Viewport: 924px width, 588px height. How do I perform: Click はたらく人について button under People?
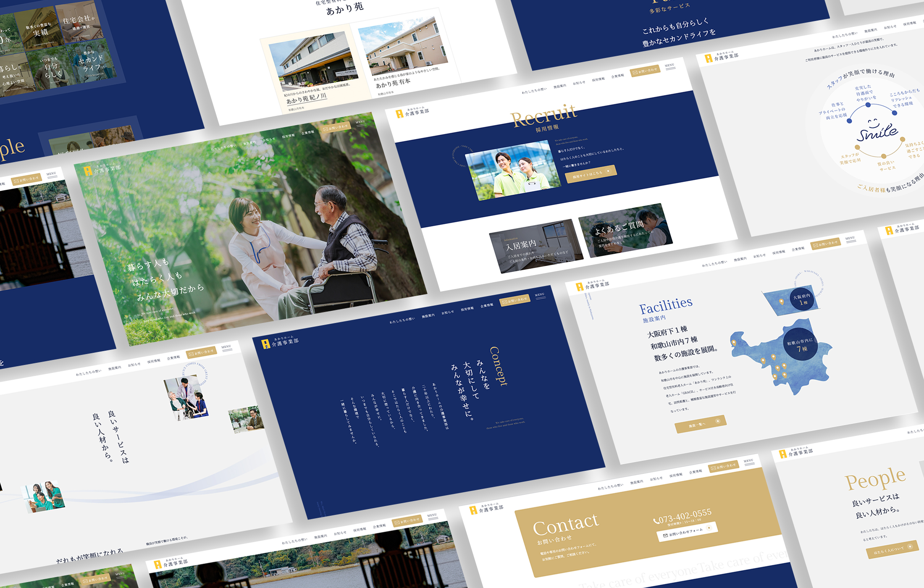(892, 549)
